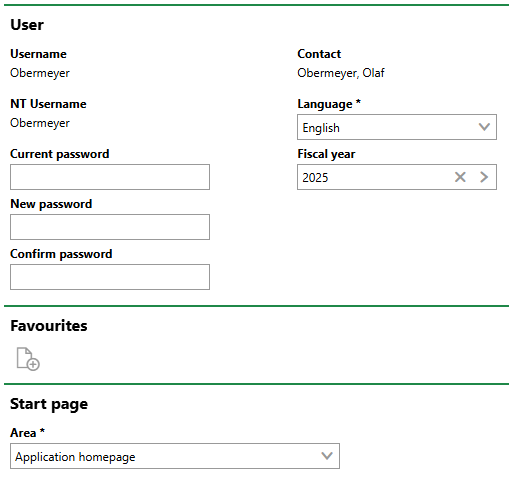
Task: Open the Application homepage combo box
Action: tap(175, 456)
